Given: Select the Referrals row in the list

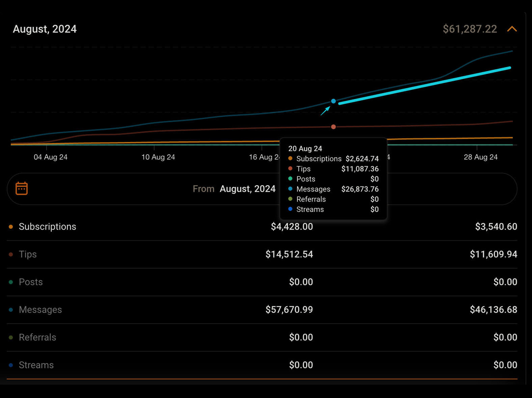Looking at the screenshot, I should point(37,337).
